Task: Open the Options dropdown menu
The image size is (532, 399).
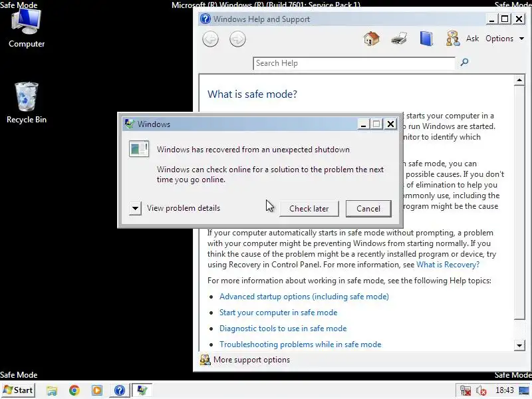Action: coord(505,39)
